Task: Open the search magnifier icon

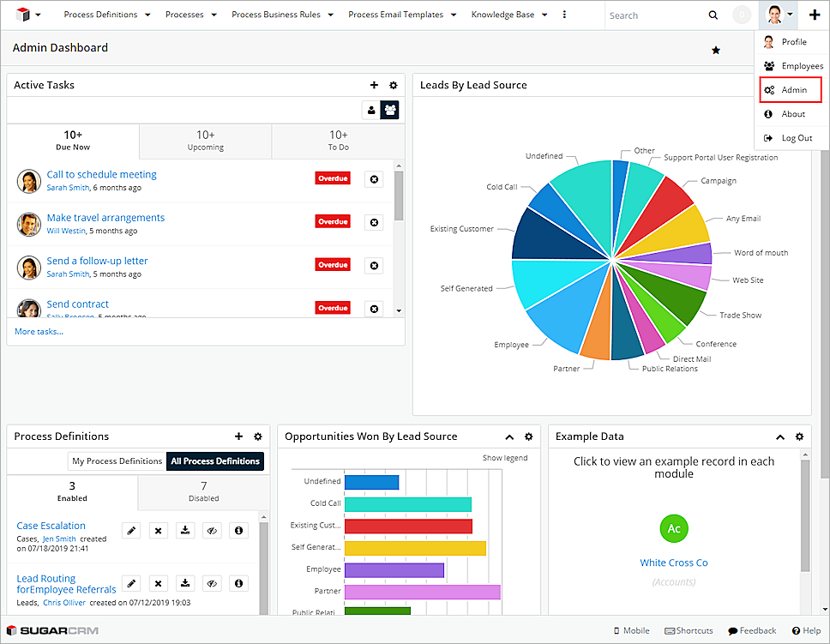Action: coord(713,15)
